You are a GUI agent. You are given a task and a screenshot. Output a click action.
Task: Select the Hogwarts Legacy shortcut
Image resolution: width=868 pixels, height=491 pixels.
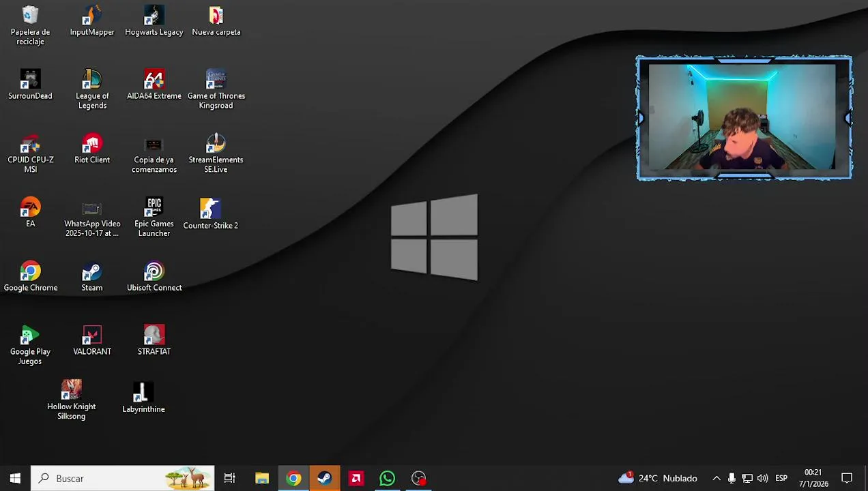154,21
